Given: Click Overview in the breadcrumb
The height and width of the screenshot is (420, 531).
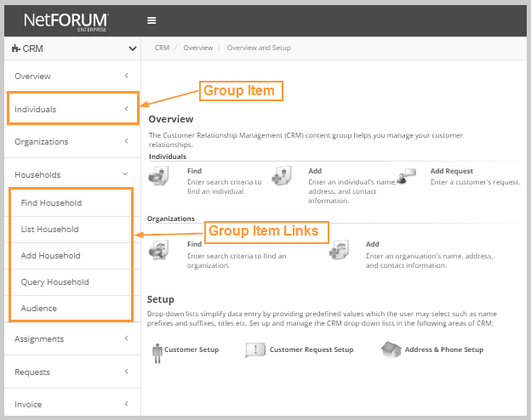Looking at the screenshot, I should 198,48.
